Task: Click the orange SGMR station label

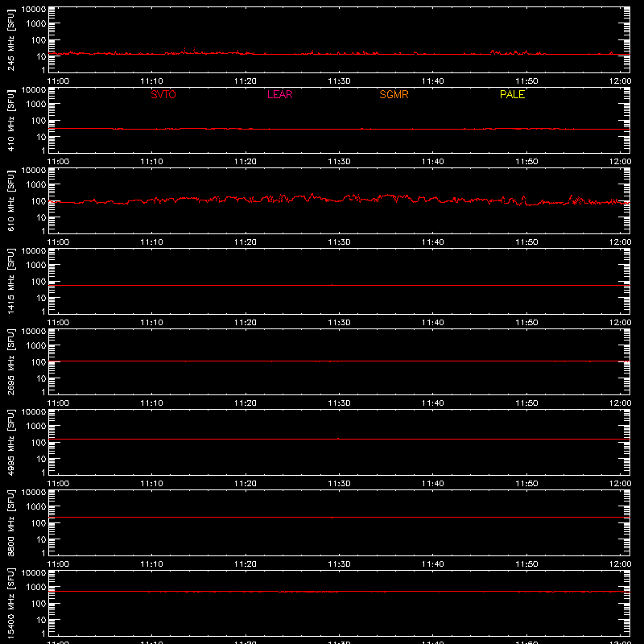Action: click(x=394, y=94)
